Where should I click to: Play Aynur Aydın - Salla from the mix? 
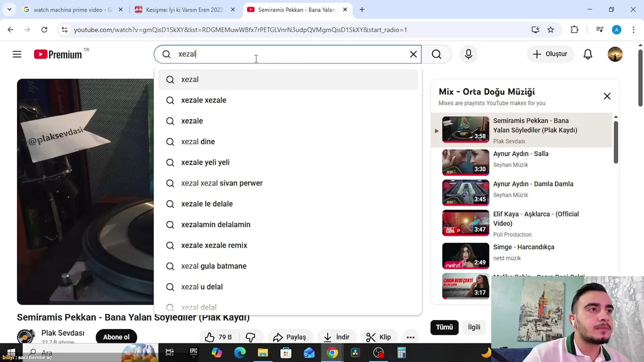coord(523,162)
